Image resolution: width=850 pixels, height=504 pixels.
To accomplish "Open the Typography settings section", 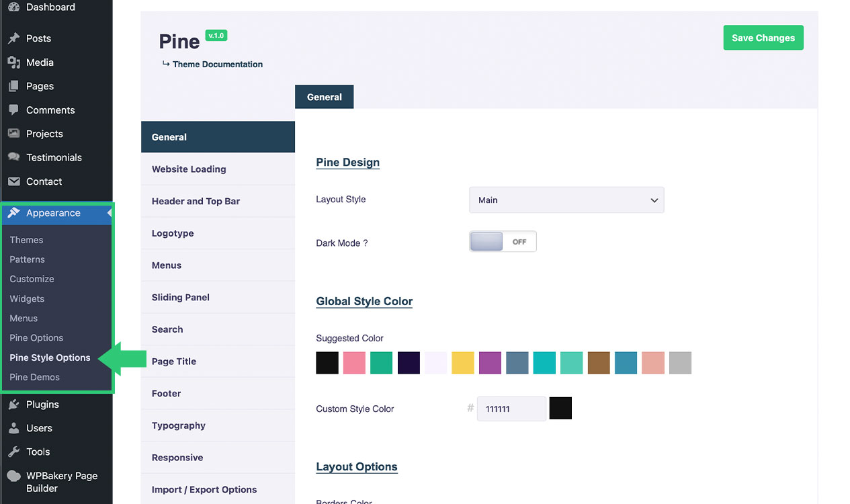I will (x=178, y=425).
